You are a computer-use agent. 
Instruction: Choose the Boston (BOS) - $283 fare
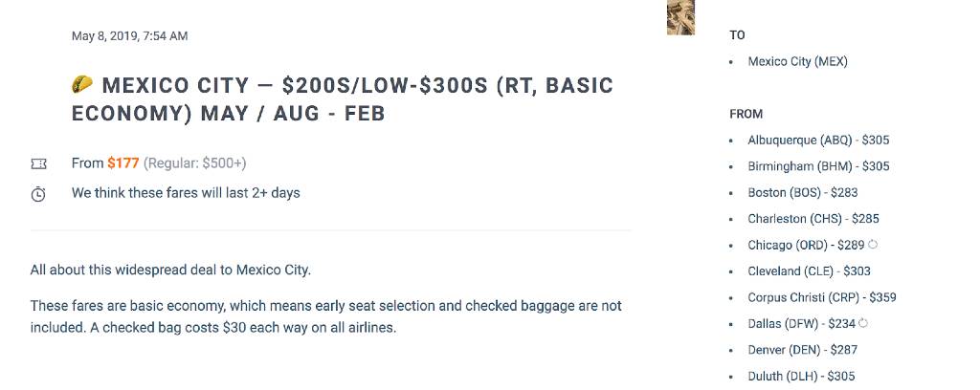[x=803, y=192]
